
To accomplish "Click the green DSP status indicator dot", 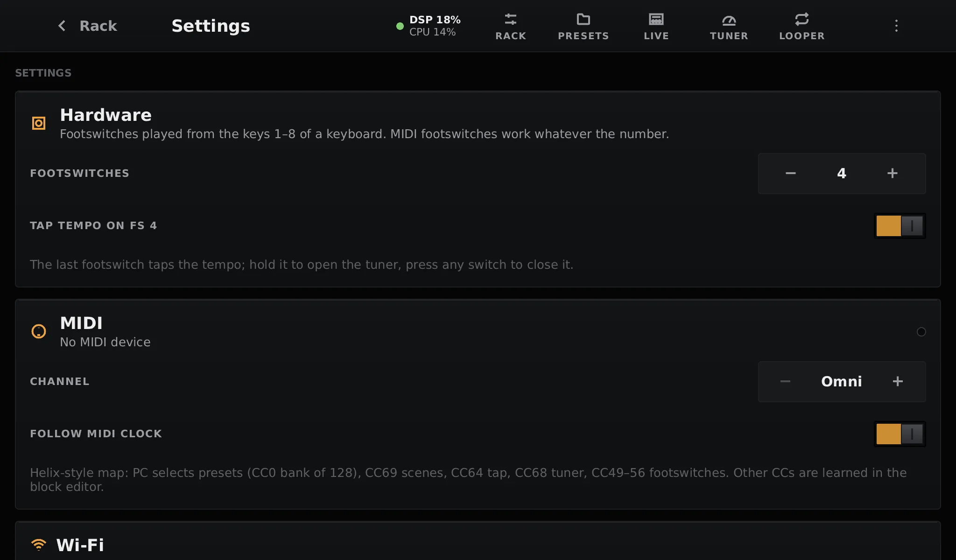I will pos(400,26).
